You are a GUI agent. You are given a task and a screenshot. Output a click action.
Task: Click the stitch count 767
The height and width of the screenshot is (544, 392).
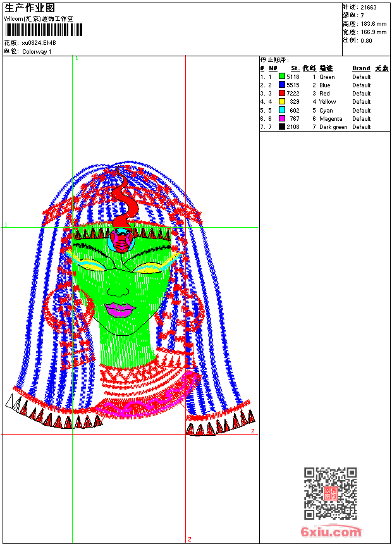point(295,119)
